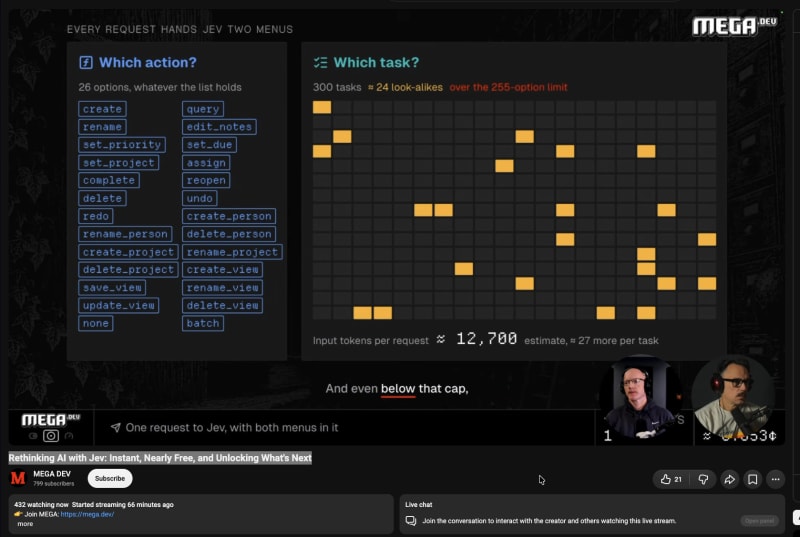Screen dimensions: 800x537
Task: Click the rename_view action tag
Action: (x=222, y=288)
